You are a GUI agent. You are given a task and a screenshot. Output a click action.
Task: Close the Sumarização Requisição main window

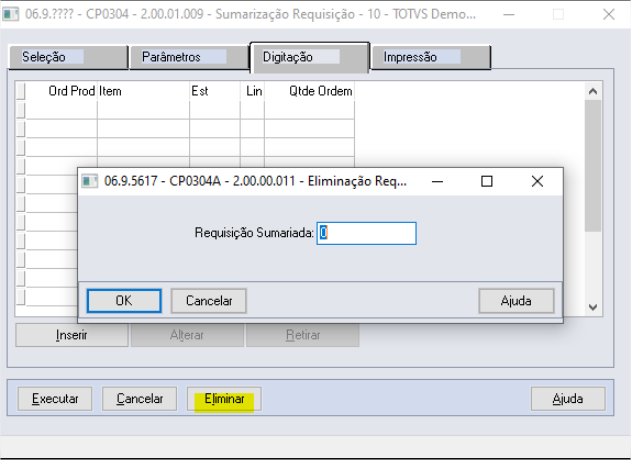(x=608, y=15)
